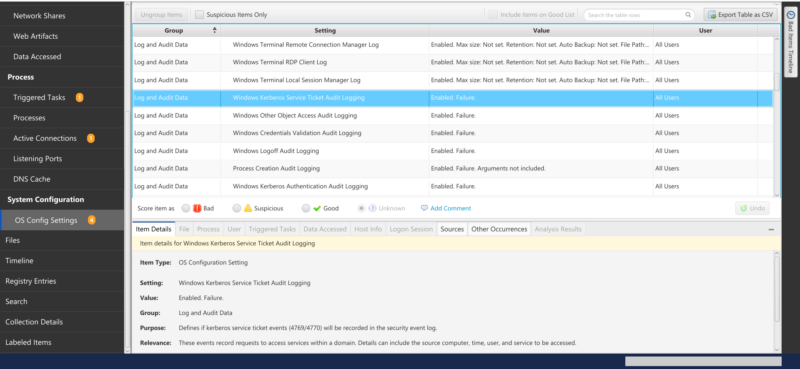The width and height of the screenshot is (800, 369).
Task: Open Network Shares in the sidebar
Action: (62, 16)
